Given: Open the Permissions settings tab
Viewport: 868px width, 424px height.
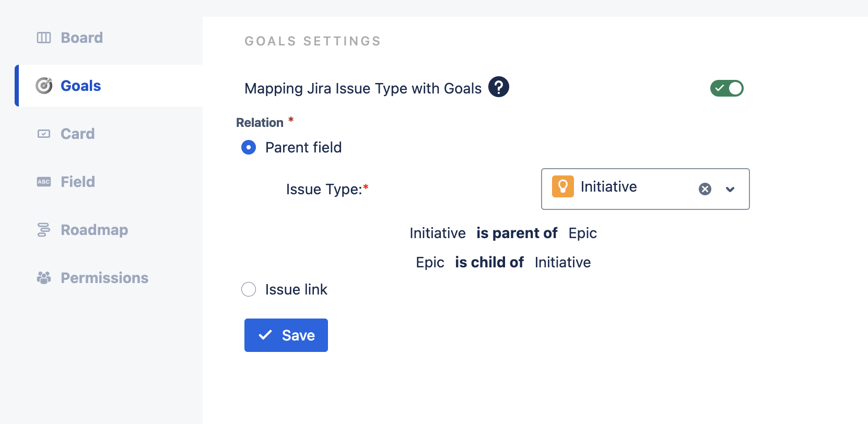Looking at the screenshot, I should [x=104, y=278].
